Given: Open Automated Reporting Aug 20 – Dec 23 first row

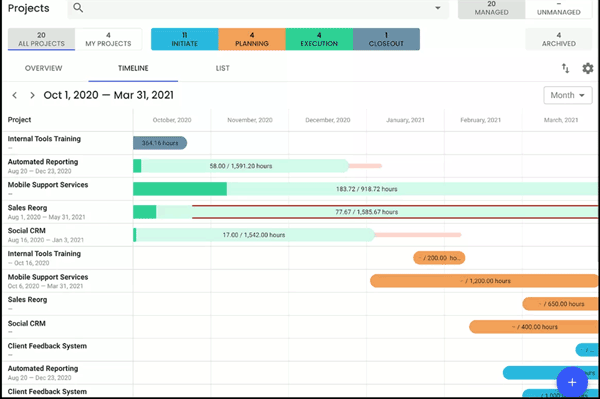Looking at the screenshot, I should (x=43, y=166).
